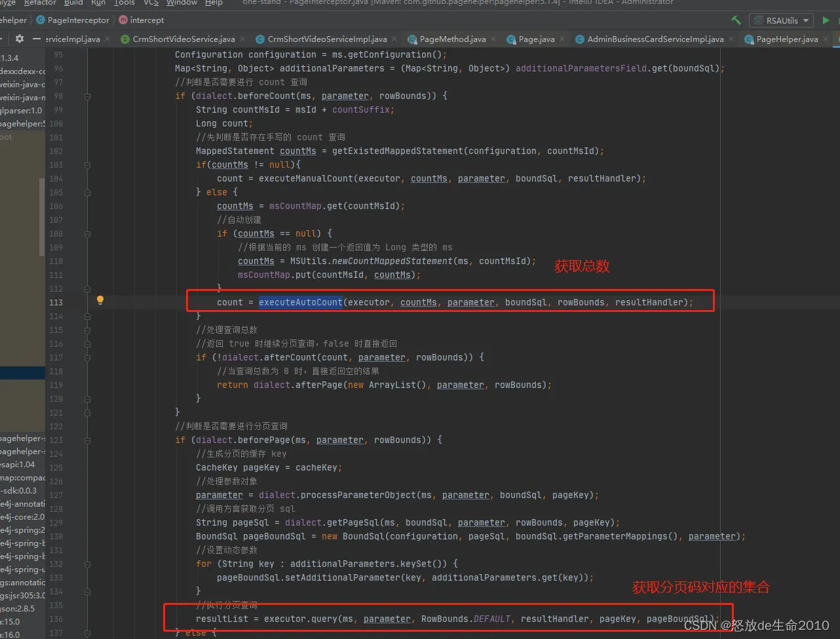Close the PageMethod.java tab
The image size is (840, 639).
click(x=493, y=39)
